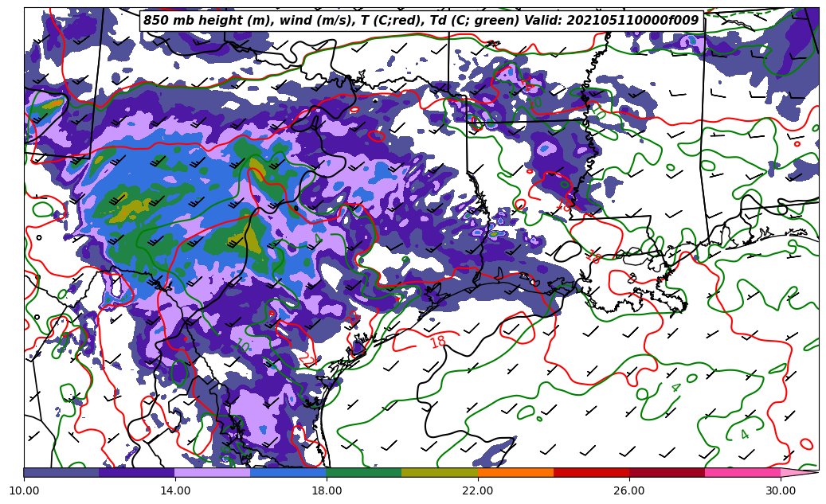Click the 18.00 colorbar label
This screenshot has height=504, width=826.
tap(326, 490)
